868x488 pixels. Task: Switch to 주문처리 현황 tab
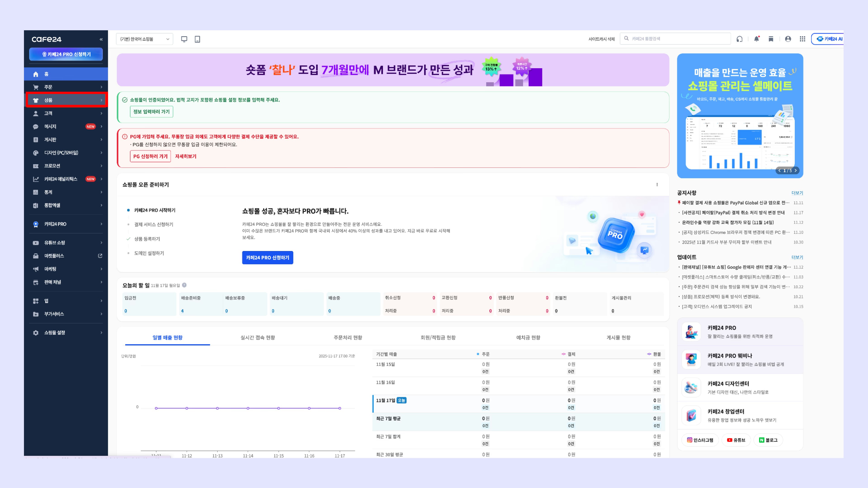tap(348, 338)
